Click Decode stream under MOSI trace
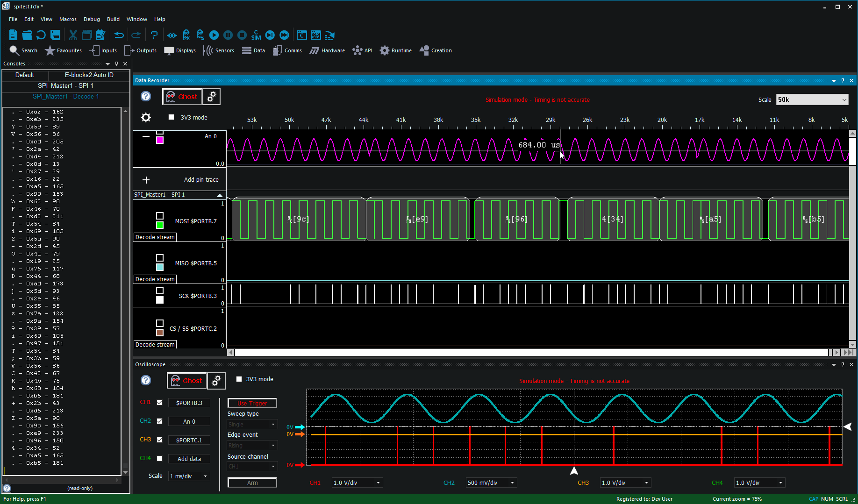This screenshot has height=504, width=858. [155, 237]
